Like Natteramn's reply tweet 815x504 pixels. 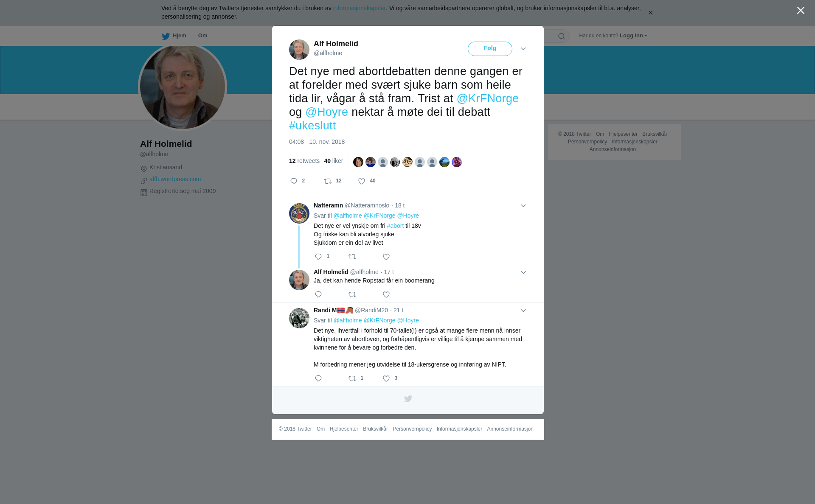pos(386,257)
